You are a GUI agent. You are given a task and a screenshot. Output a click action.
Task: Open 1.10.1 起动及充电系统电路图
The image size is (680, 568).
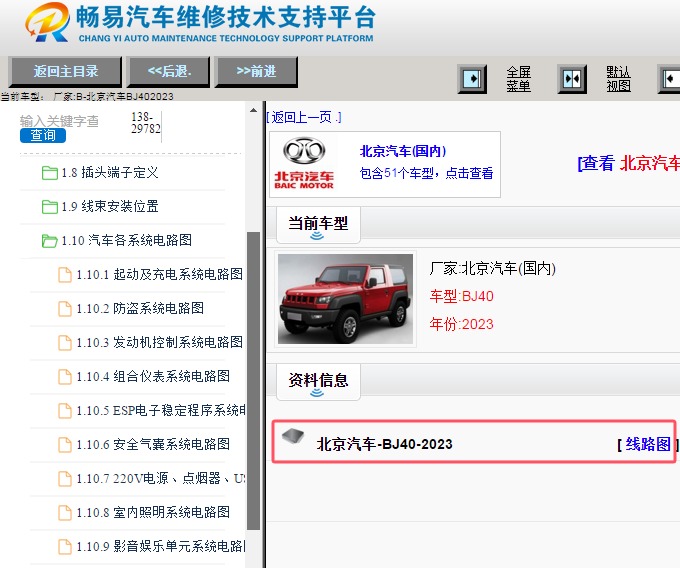(x=160, y=274)
